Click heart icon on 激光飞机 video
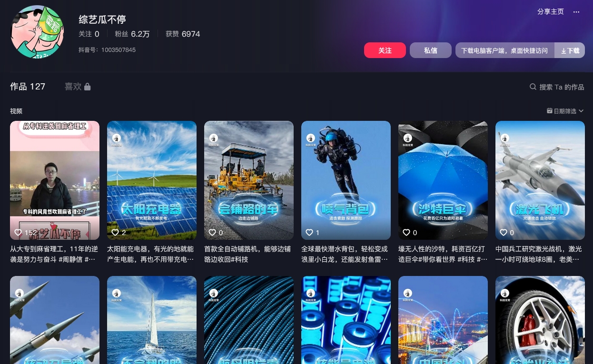This screenshot has width=593, height=364. (504, 232)
